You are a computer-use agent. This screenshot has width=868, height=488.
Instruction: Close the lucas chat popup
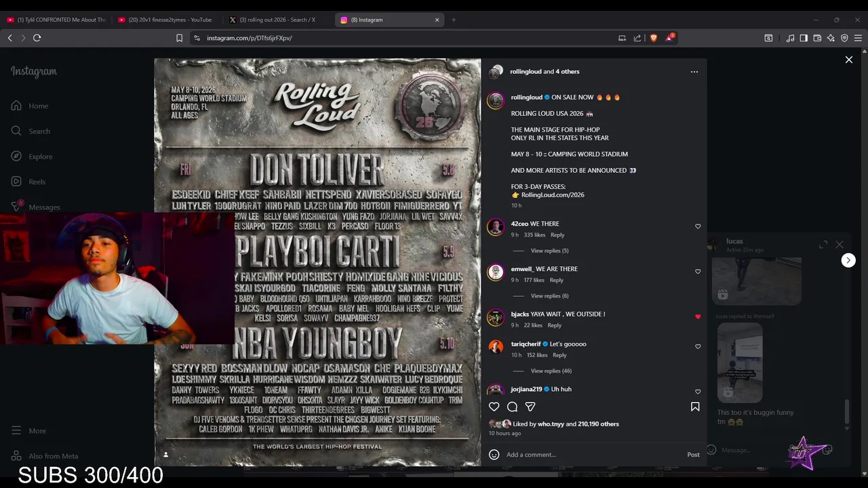coord(840,244)
